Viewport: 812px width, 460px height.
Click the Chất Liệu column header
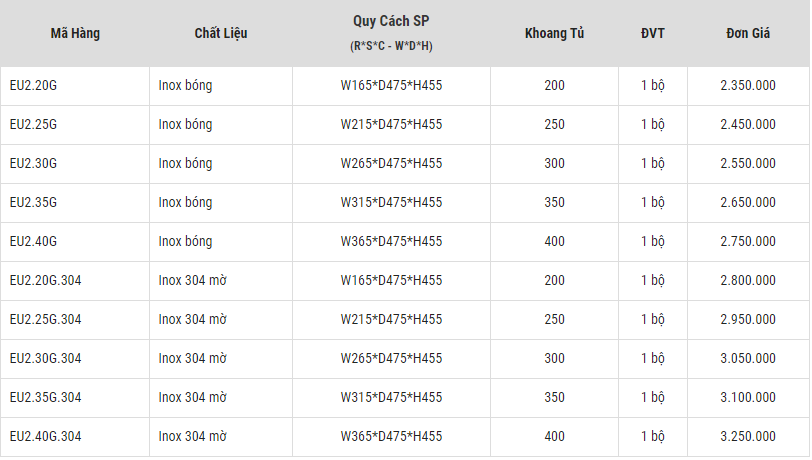[221, 33]
